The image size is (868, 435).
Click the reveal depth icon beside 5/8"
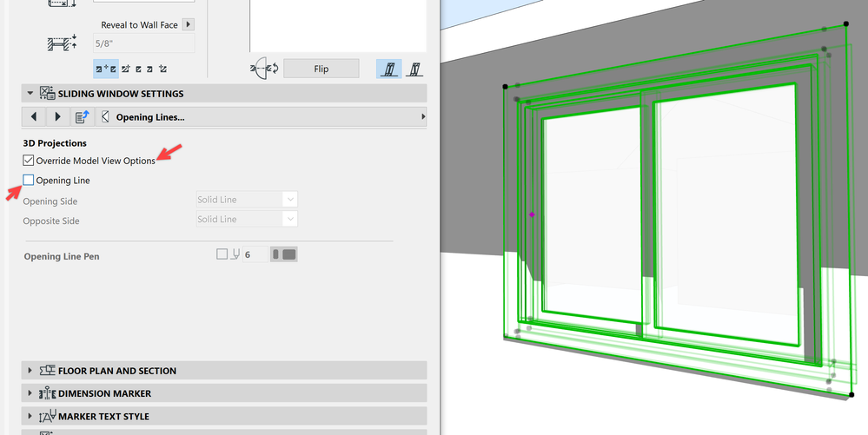[x=62, y=43]
